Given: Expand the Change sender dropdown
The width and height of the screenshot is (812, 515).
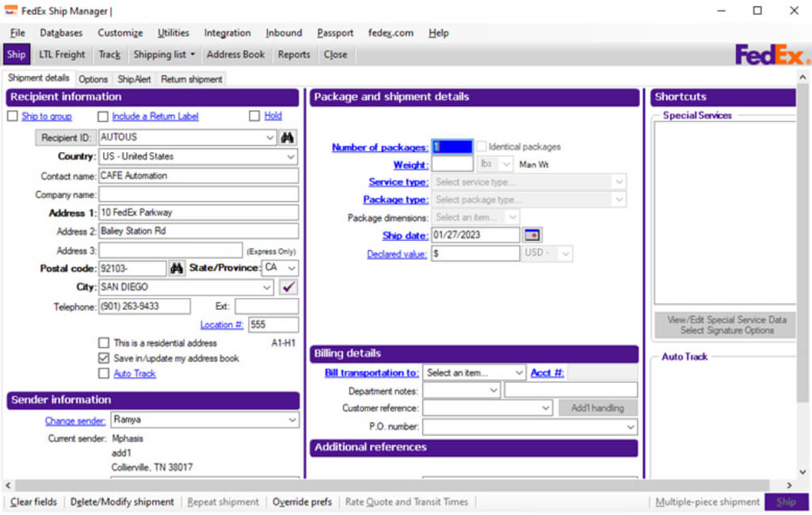Looking at the screenshot, I should (x=292, y=420).
